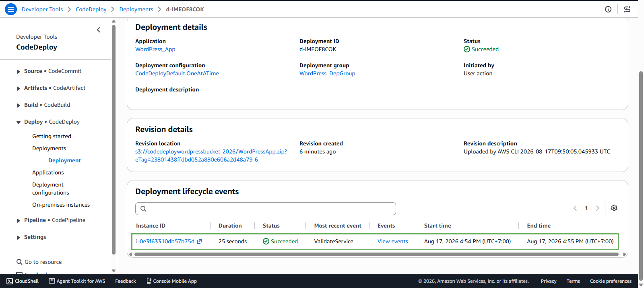Click the End time column header
The width and height of the screenshot is (644, 288).
click(x=539, y=226)
